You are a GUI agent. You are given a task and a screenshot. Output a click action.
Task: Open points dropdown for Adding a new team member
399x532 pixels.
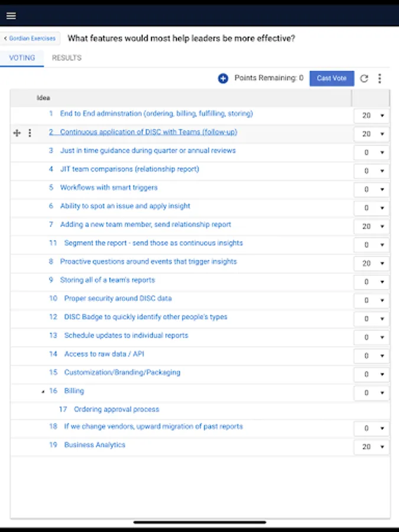click(372, 226)
